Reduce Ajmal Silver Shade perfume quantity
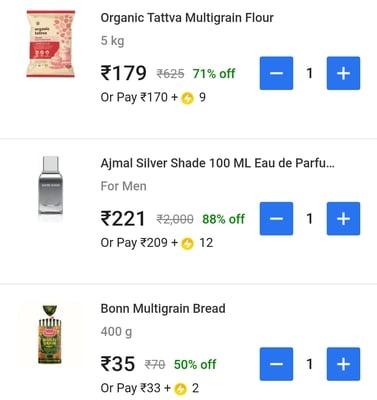The height and width of the screenshot is (400, 377). point(276,219)
